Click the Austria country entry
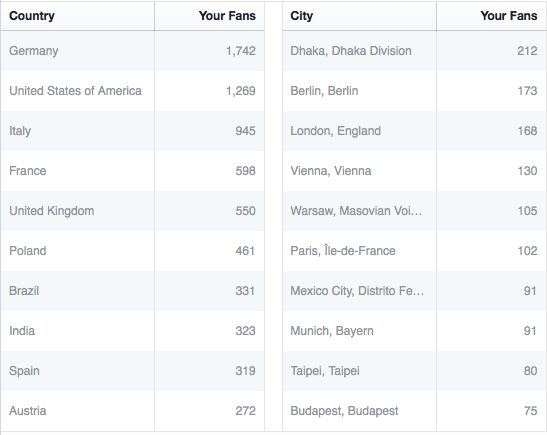547x435 pixels. coord(28,411)
